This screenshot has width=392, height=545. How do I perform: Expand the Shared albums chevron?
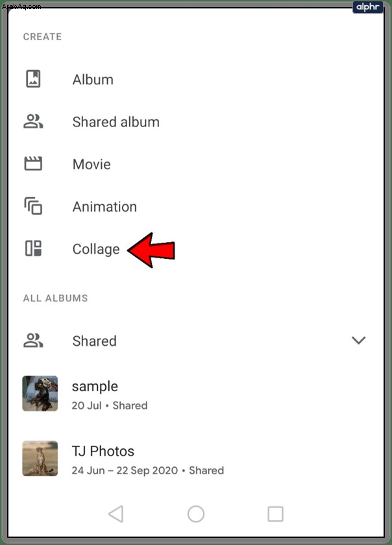pos(359,340)
